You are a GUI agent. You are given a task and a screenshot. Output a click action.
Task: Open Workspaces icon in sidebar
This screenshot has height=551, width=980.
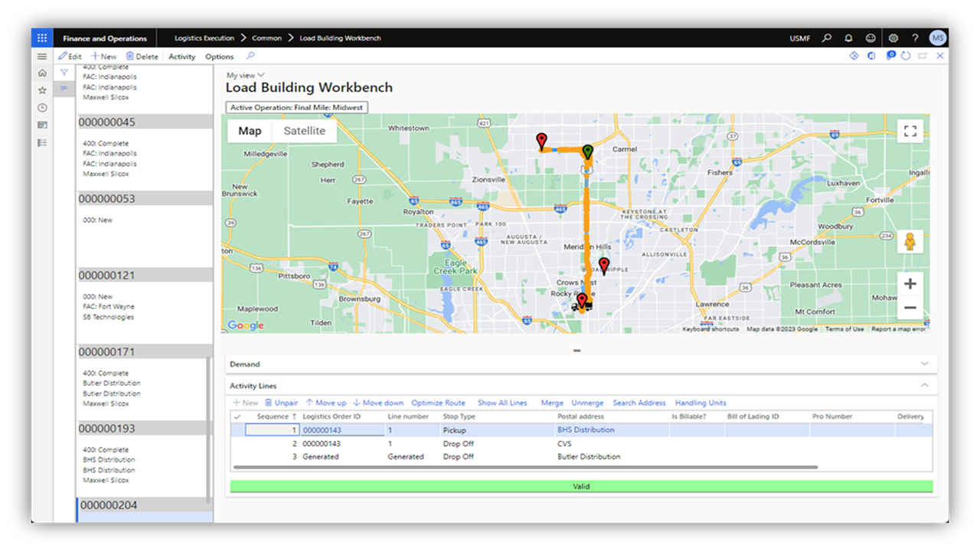[x=42, y=125]
